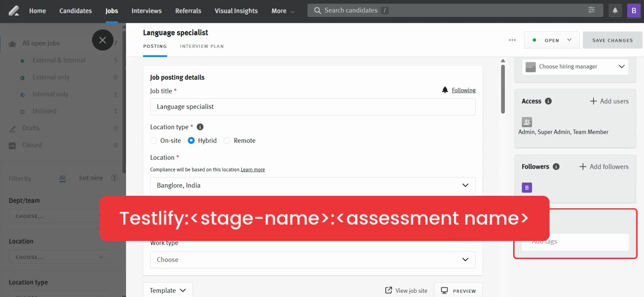Viewport: 644px width, 297px height.
Task: Click the Preview monitor icon
Action: tap(444, 290)
